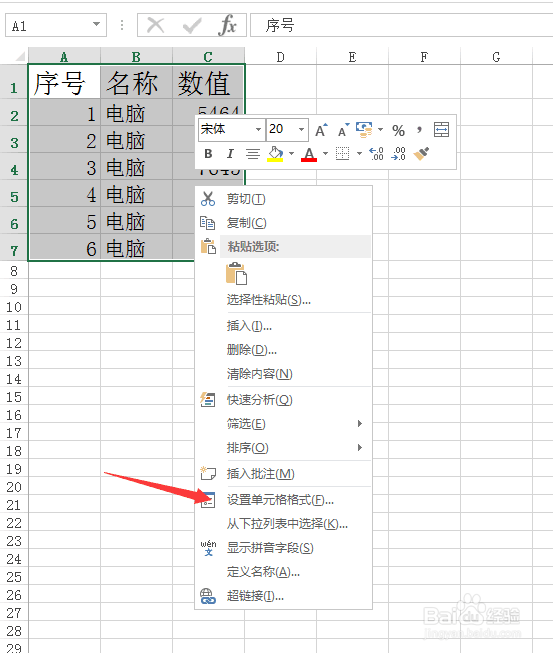The height and width of the screenshot is (653, 553).
Task: Click cell with number 4 in row 5
Action: [x=64, y=194]
